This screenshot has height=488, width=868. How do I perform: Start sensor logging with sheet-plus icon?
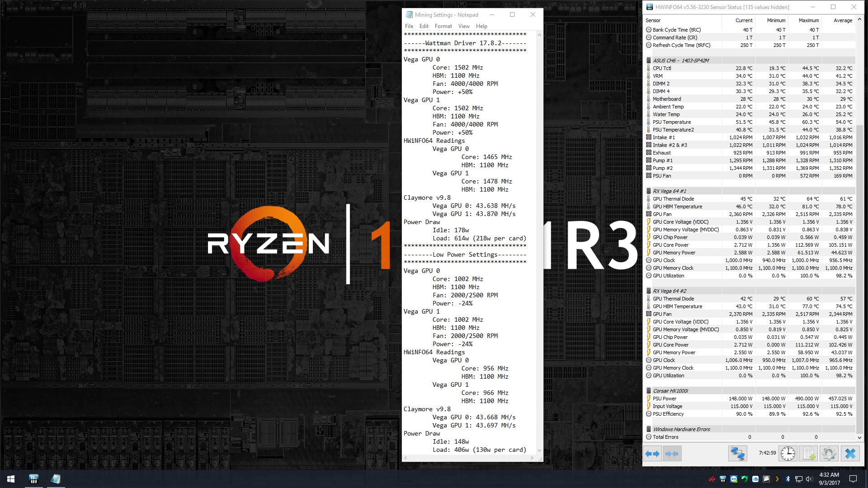[809, 454]
